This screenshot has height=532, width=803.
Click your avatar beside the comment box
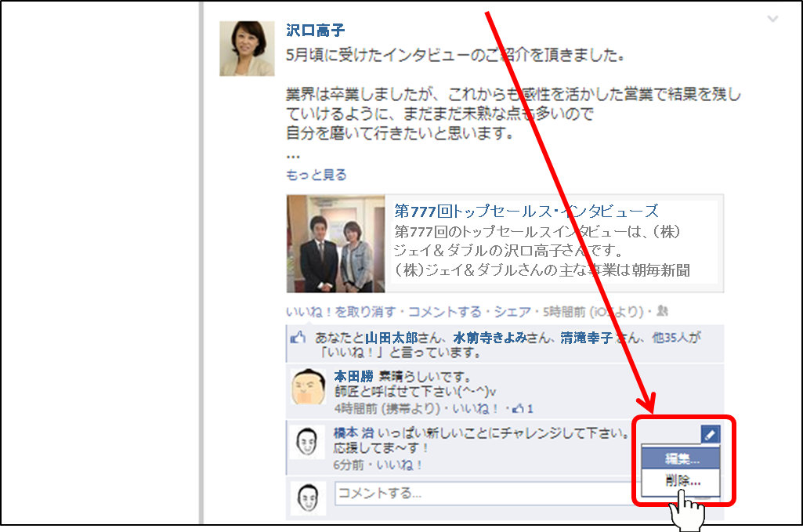(x=308, y=497)
